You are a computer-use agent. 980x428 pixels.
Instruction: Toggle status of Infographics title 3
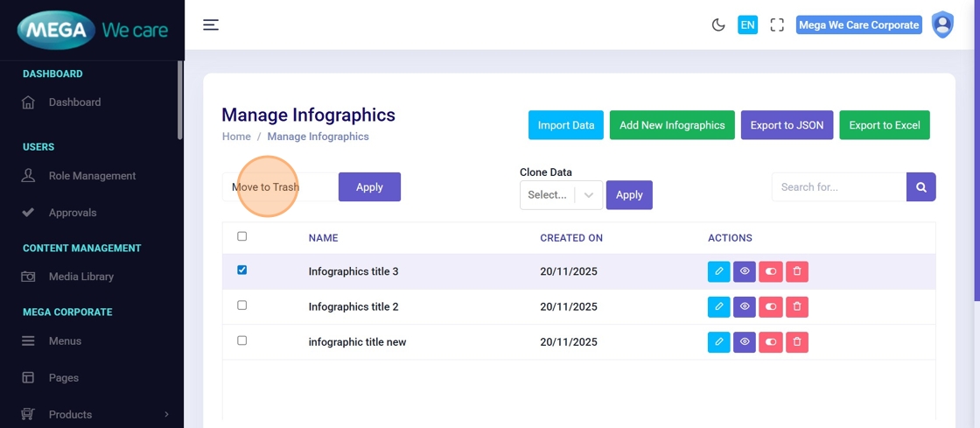[x=771, y=271]
